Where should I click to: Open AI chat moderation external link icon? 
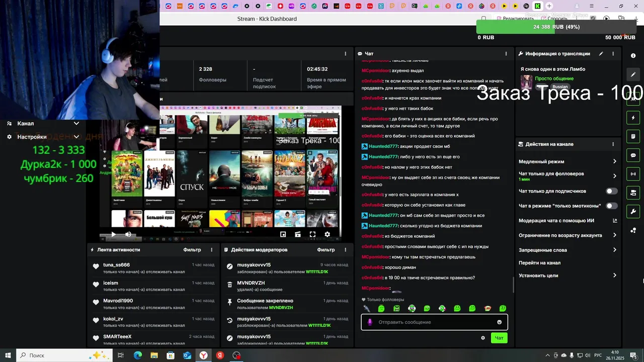[x=615, y=221]
